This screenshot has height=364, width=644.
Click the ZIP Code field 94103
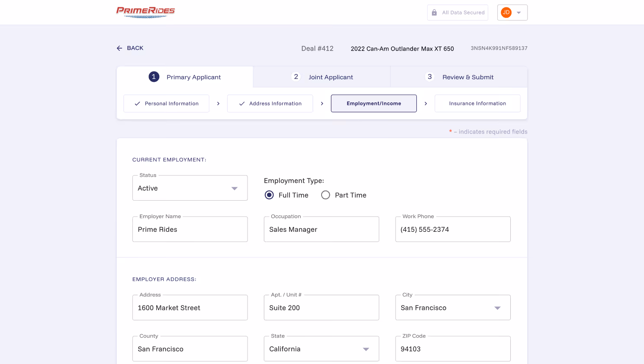click(x=453, y=349)
